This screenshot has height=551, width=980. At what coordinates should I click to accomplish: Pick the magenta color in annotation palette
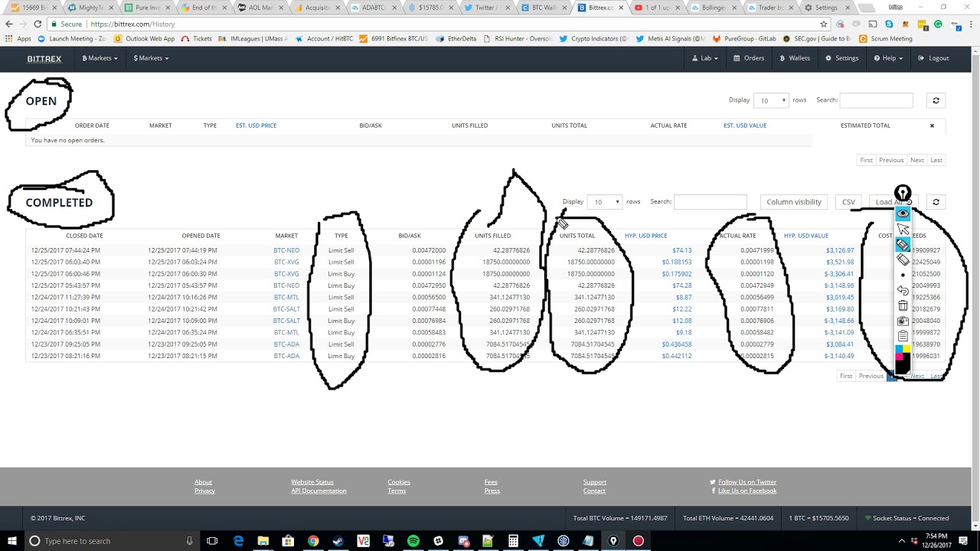[x=899, y=357]
